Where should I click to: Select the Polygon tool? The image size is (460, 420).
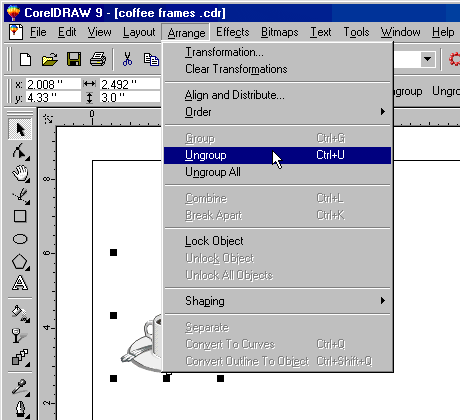click(x=20, y=262)
